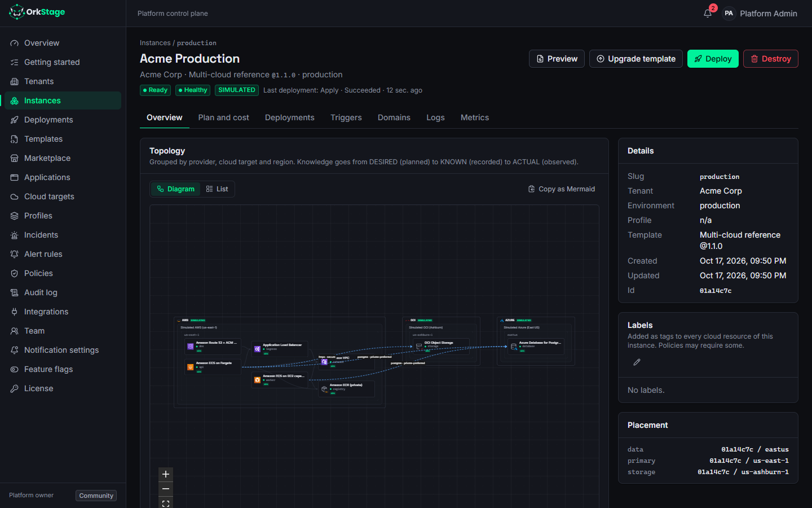Click the PA user avatar
Screen dimensions: 812x508
click(x=729, y=14)
